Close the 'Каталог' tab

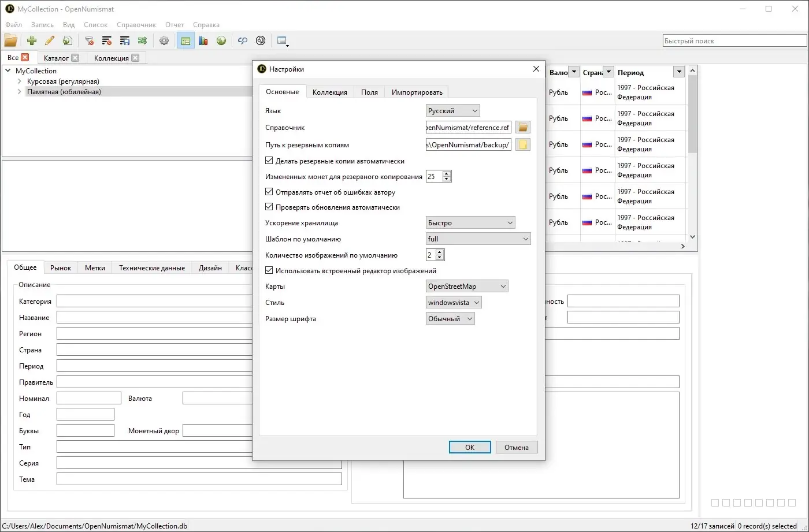tap(75, 58)
